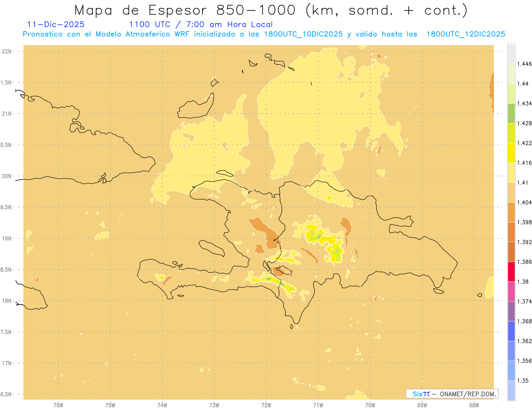
Task: Click the 20N latitude axis label
Action: pos(7,176)
